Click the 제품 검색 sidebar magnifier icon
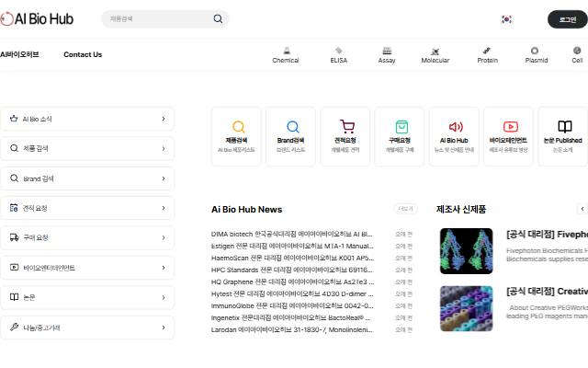588x368 pixels. 15,148
